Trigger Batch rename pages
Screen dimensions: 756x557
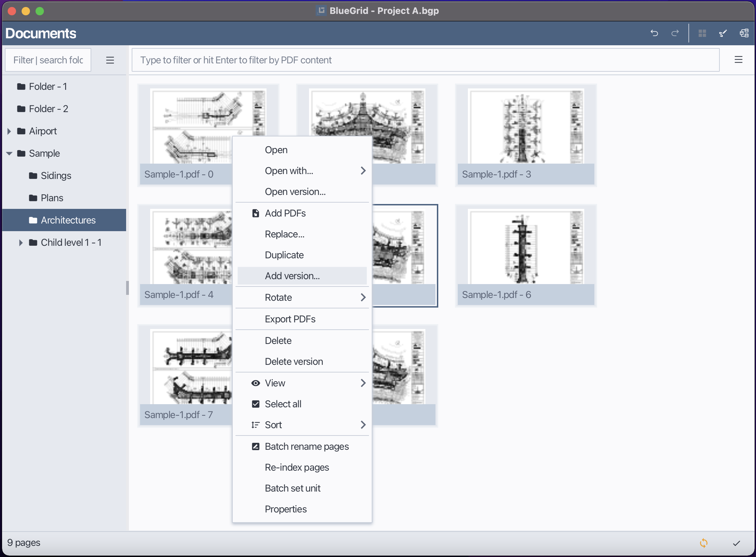(x=307, y=446)
